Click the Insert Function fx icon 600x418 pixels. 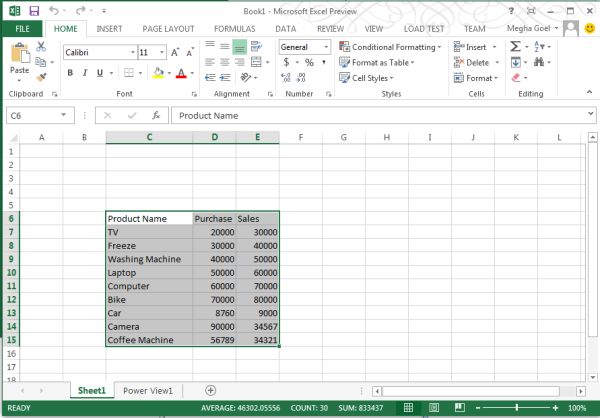click(156, 115)
